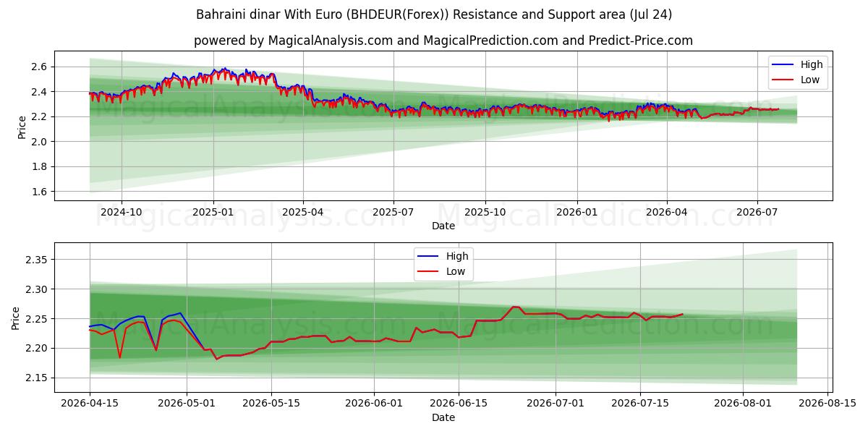868x434 pixels.
Task: Click 'High' in the bottom chart legend
Action: pos(457,256)
